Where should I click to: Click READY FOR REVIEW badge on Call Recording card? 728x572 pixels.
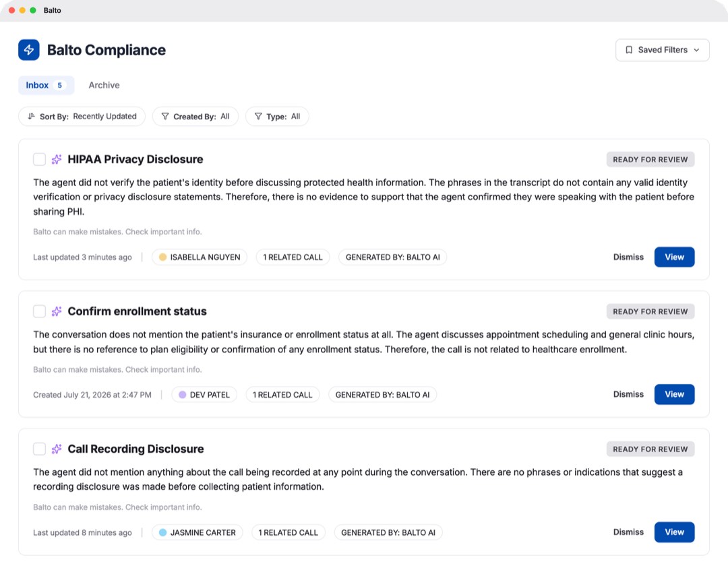pos(650,449)
